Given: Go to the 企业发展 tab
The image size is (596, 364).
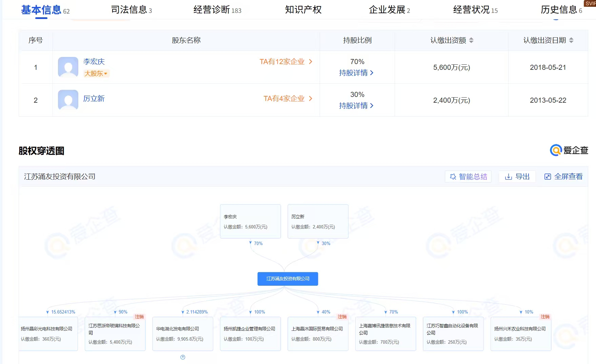Looking at the screenshot, I should (x=389, y=10).
